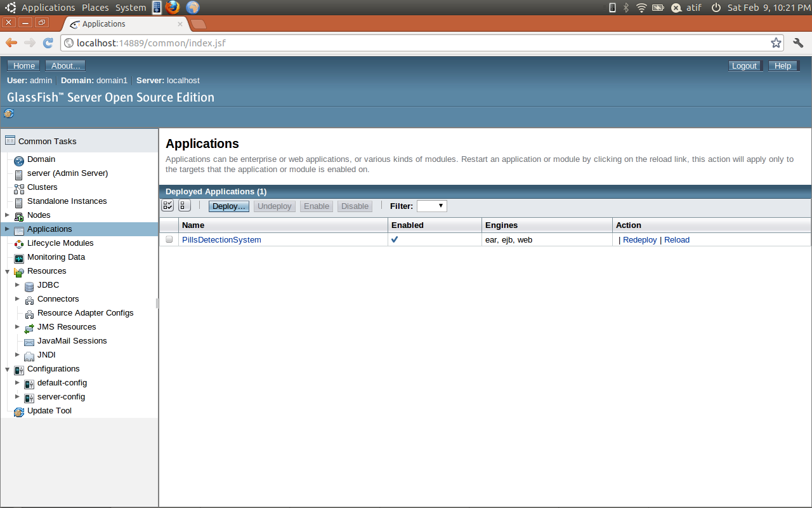
Task: Open the Places menu
Action: click(x=95, y=8)
